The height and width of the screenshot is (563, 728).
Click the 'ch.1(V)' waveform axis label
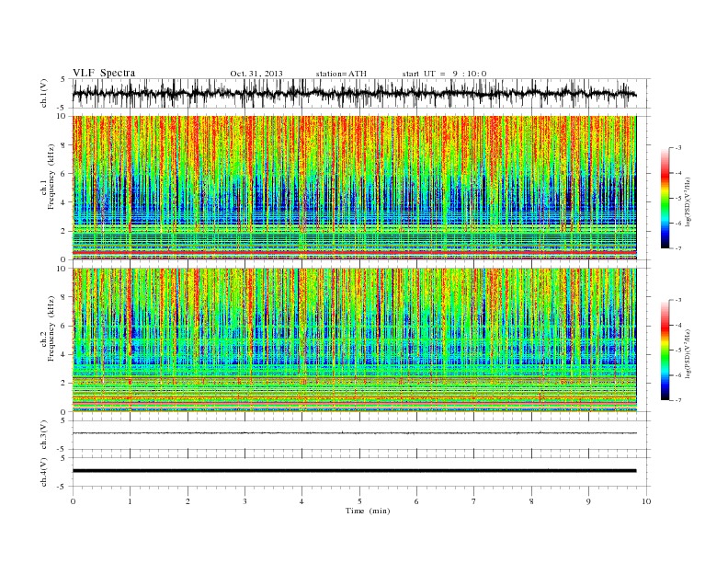pos(44,93)
